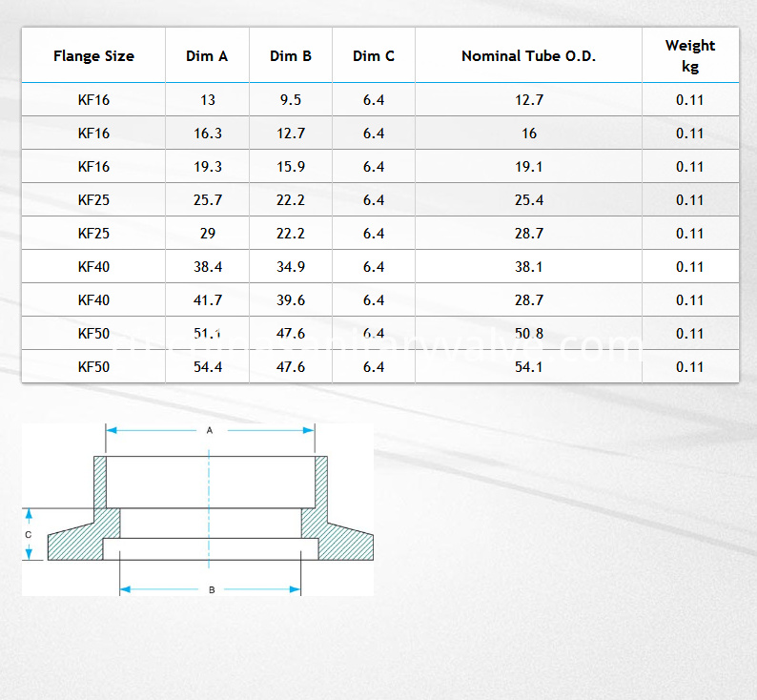Select the 25.7 cell in Dim A
Screen dimensions: 757x700
(x=208, y=200)
